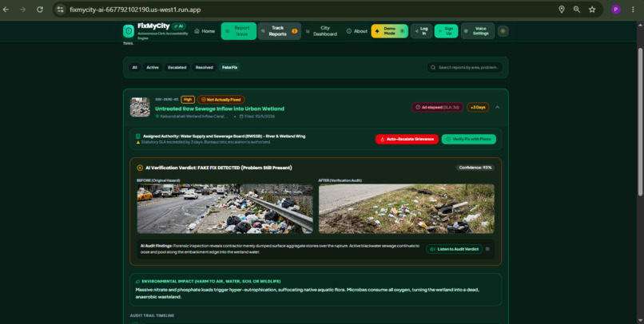Click the Confidence: 93% badge
The width and height of the screenshot is (644, 324).
pos(475,168)
